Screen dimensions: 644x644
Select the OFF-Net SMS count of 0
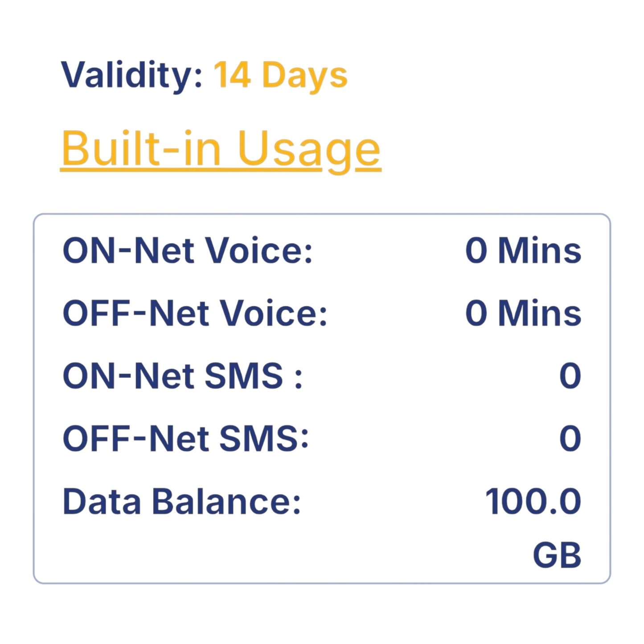(570, 439)
